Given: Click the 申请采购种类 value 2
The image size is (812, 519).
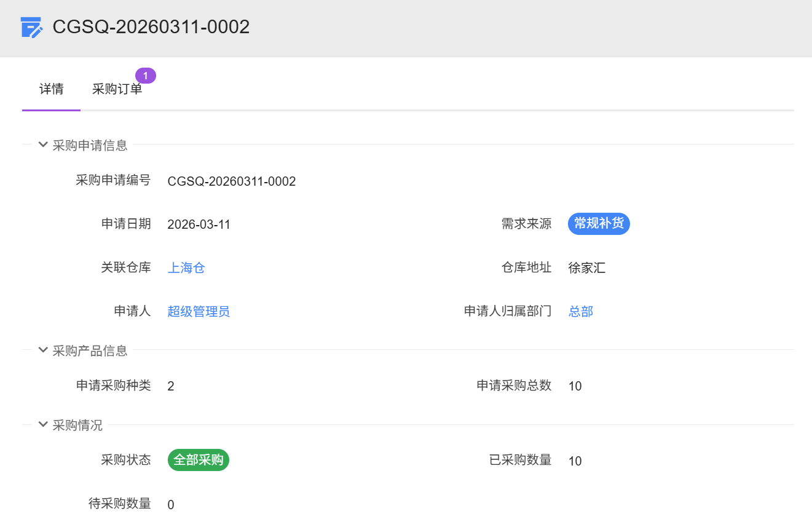Looking at the screenshot, I should pos(171,386).
